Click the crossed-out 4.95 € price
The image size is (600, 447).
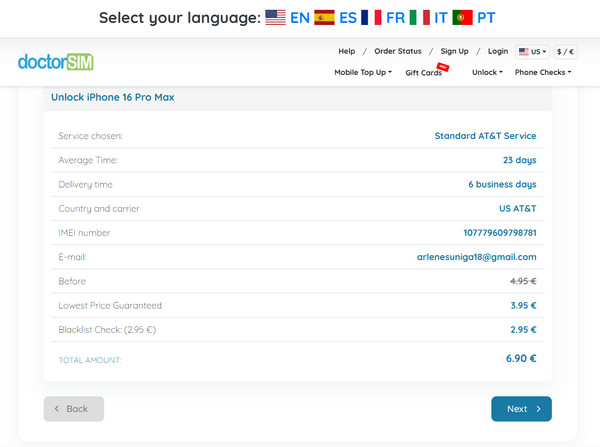coord(523,281)
